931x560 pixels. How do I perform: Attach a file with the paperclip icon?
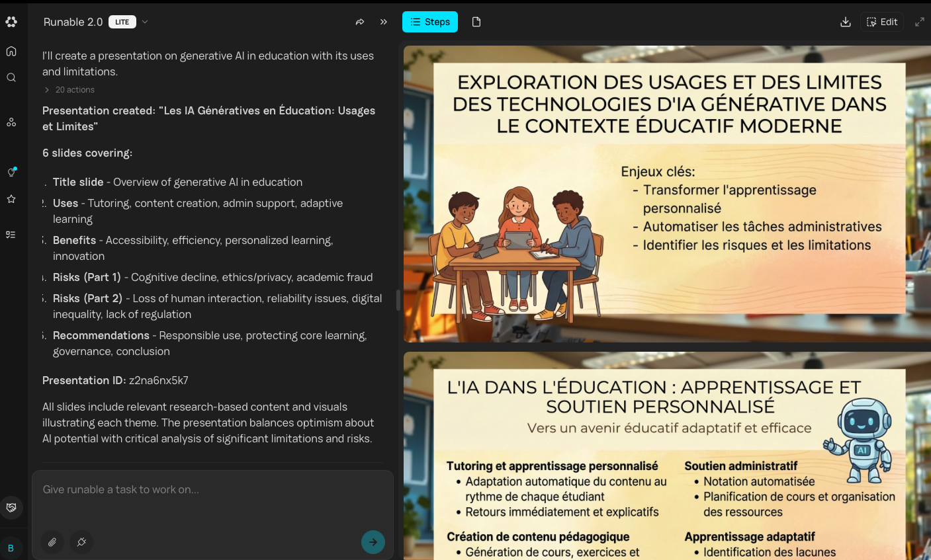(x=52, y=542)
